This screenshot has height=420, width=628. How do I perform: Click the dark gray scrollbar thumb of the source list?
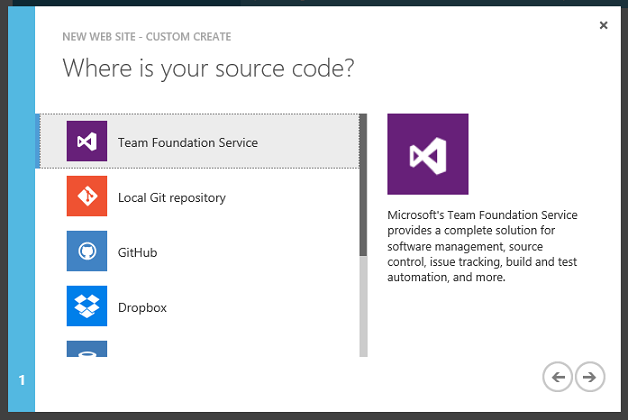click(x=363, y=185)
